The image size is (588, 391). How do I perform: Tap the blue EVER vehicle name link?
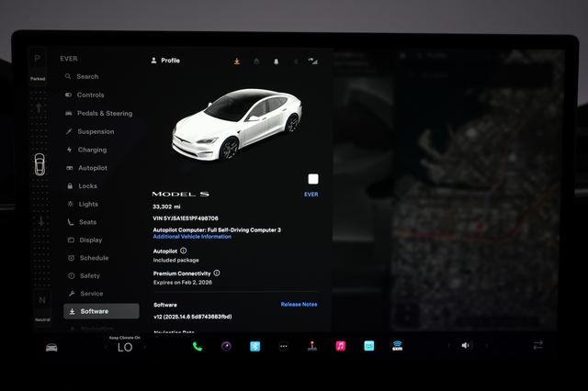[311, 195]
